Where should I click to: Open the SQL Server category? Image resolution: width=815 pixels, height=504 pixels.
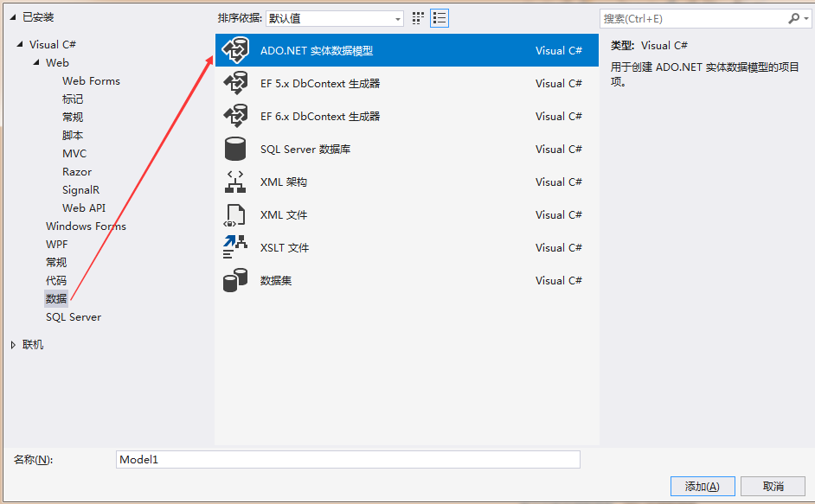click(74, 316)
